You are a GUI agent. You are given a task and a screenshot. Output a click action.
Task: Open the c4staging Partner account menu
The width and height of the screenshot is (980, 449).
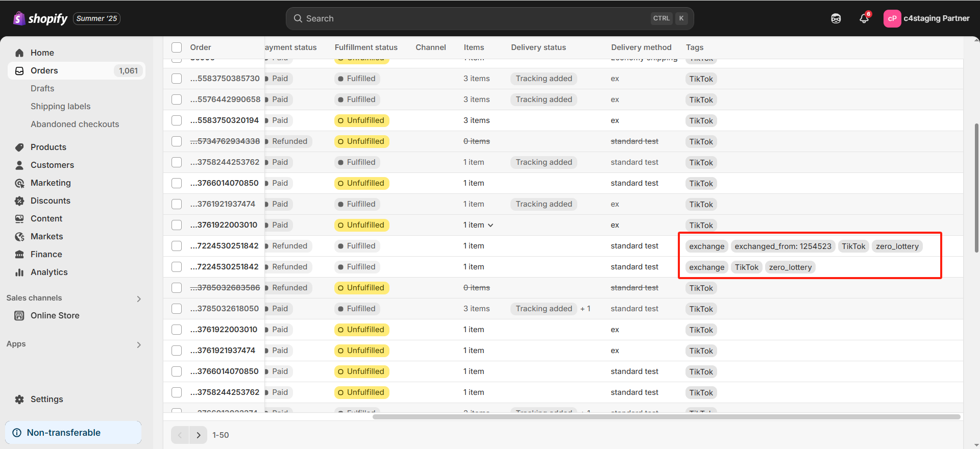926,18
